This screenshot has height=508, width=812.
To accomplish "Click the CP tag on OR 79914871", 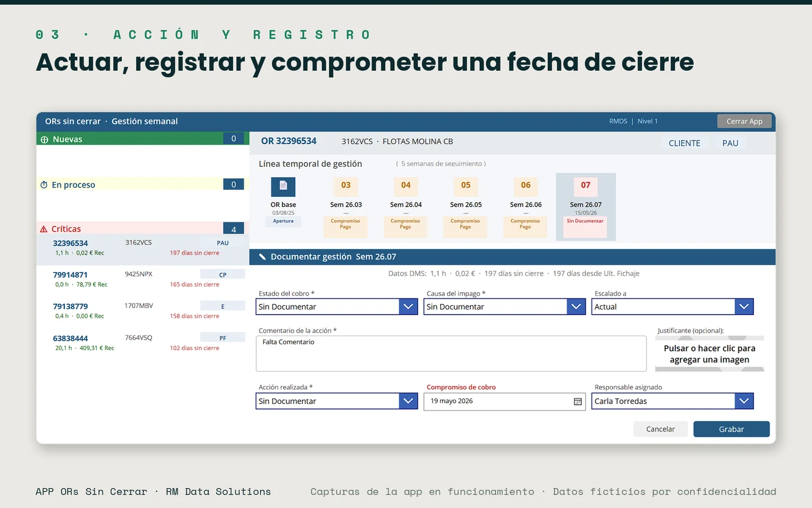I will click(223, 275).
